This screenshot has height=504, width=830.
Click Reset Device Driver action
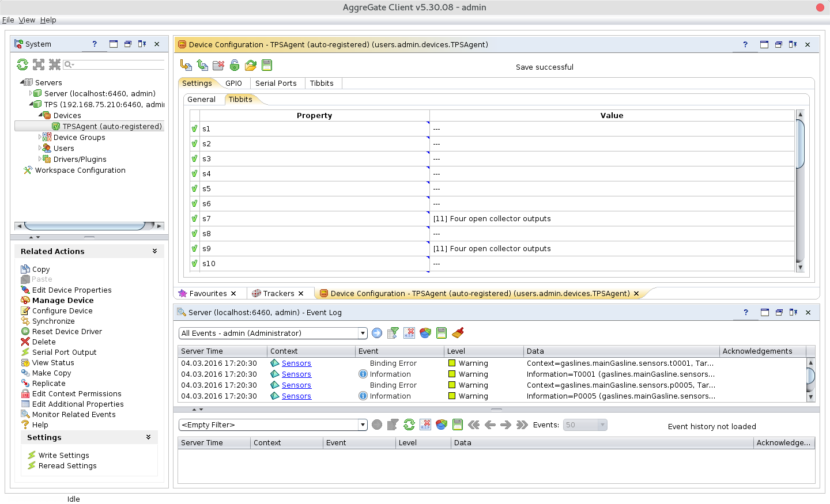(67, 331)
